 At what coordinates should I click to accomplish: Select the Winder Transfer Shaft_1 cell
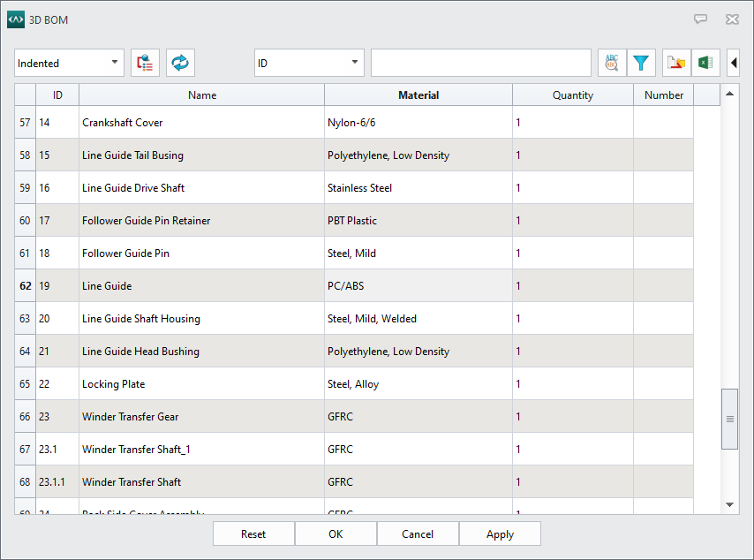click(x=201, y=450)
